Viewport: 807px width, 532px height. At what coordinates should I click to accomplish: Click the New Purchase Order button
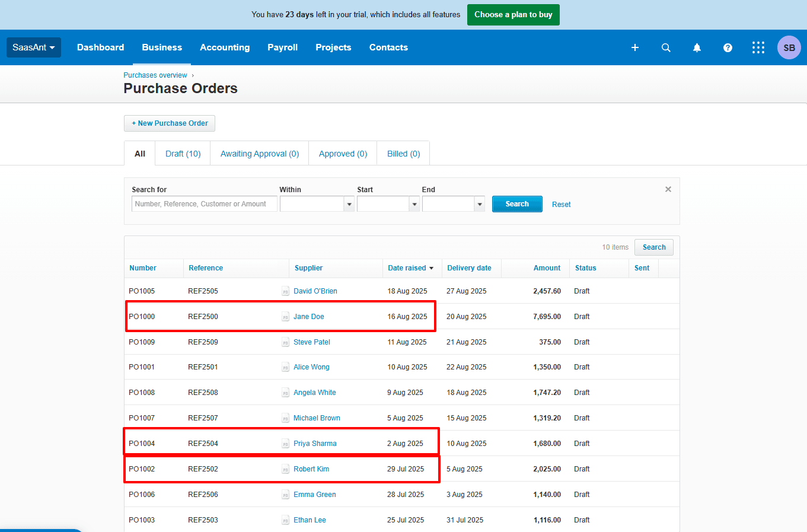click(169, 123)
